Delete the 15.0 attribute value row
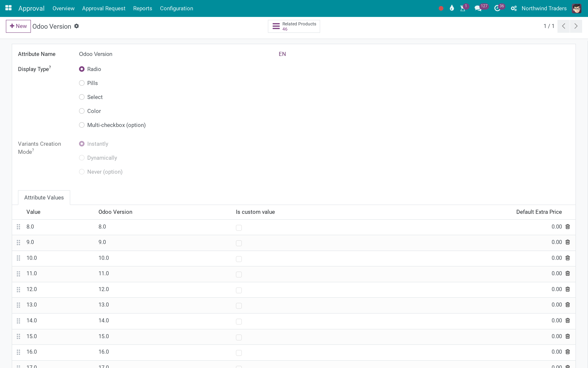 click(568, 336)
